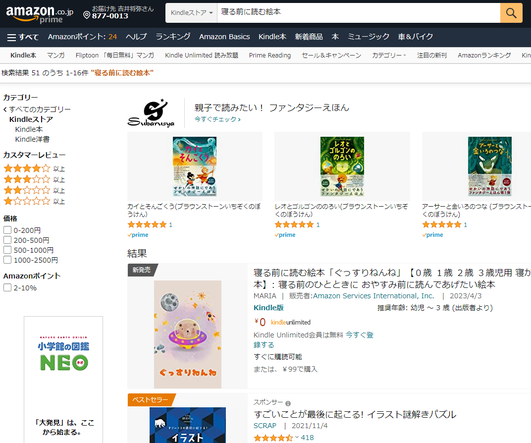Click the search input field

coord(359,13)
